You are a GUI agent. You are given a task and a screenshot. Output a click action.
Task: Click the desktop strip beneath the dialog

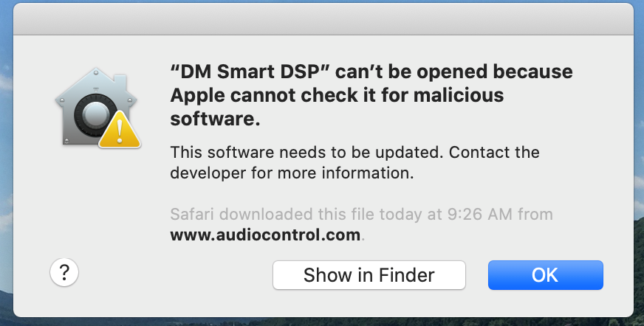[x=322, y=322]
